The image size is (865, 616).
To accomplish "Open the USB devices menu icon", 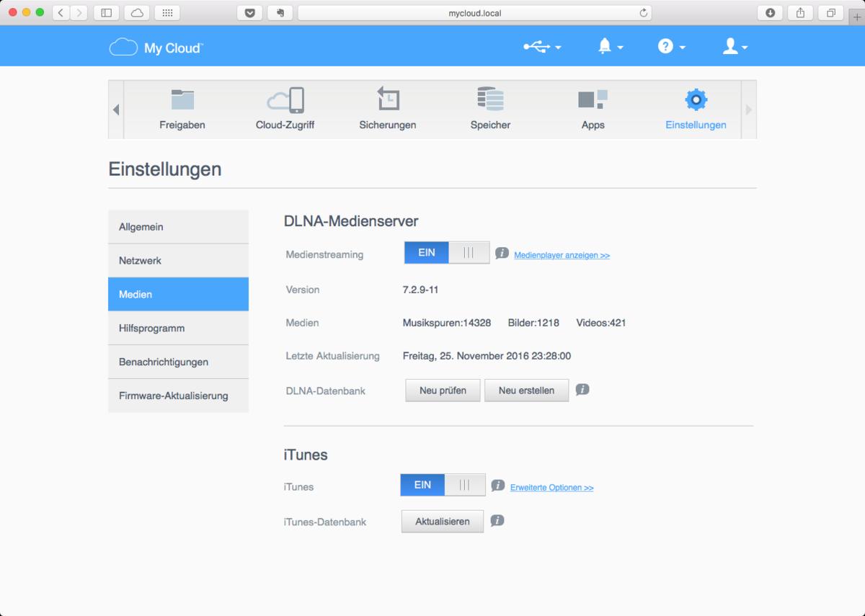I will pyautogui.click(x=541, y=47).
